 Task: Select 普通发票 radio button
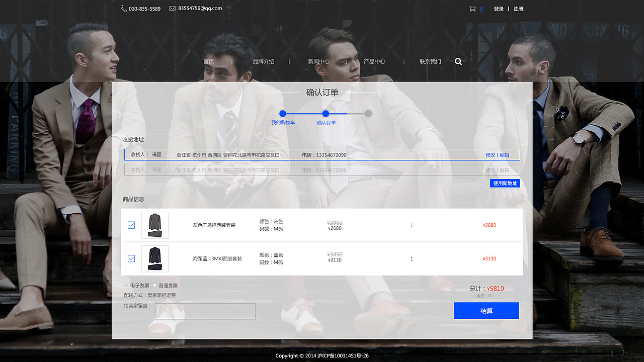154,285
